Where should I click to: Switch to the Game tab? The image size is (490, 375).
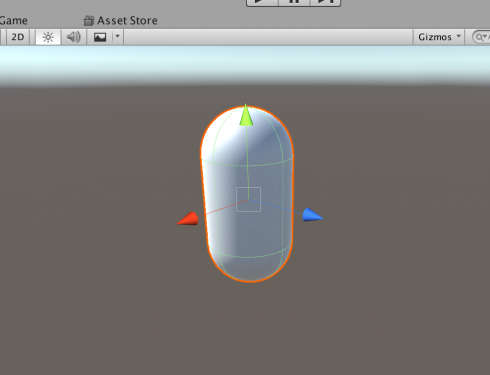(x=13, y=21)
